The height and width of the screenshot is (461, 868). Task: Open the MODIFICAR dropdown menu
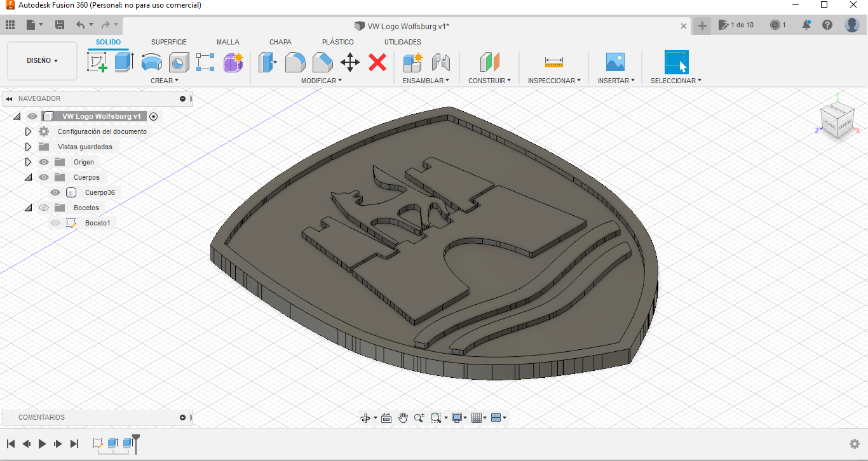coord(322,81)
